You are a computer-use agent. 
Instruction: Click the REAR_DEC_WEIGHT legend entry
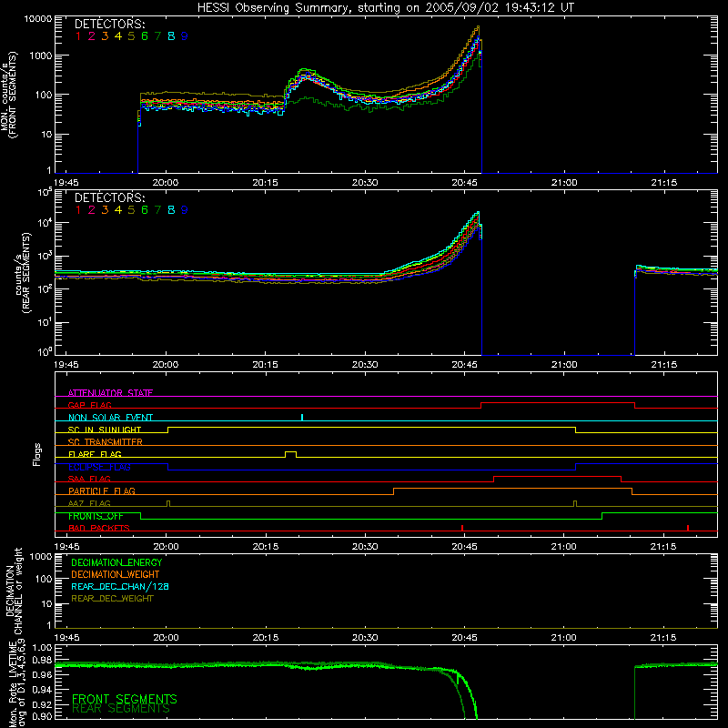point(112,599)
